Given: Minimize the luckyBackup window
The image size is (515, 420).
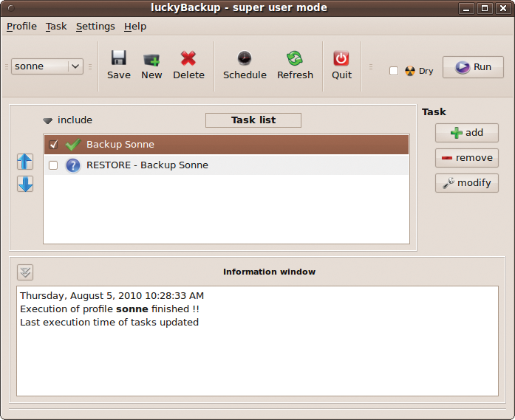Looking at the screenshot, I should click(x=466, y=8).
